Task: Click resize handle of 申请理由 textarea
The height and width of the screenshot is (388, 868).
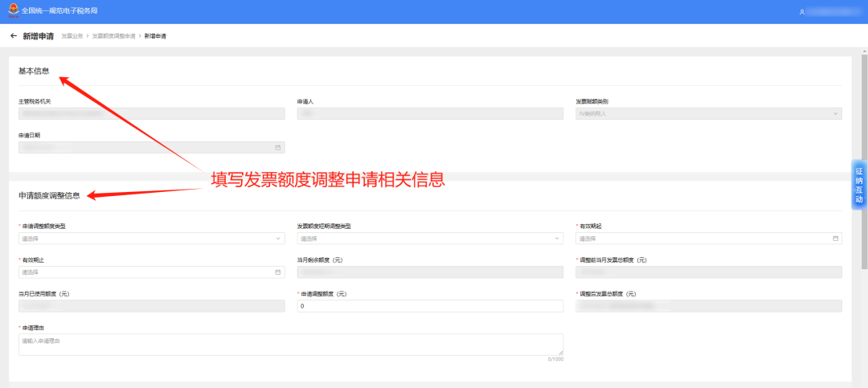Action: pos(560,353)
